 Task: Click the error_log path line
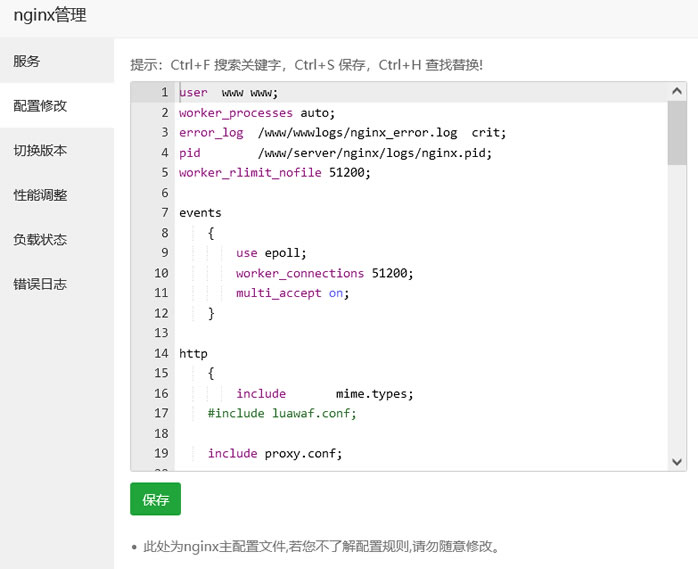(x=342, y=133)
